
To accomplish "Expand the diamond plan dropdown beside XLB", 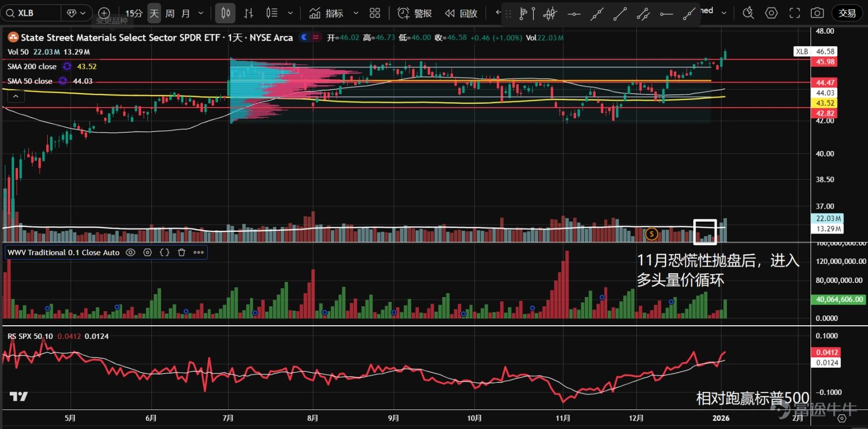I will click(76, 13).
